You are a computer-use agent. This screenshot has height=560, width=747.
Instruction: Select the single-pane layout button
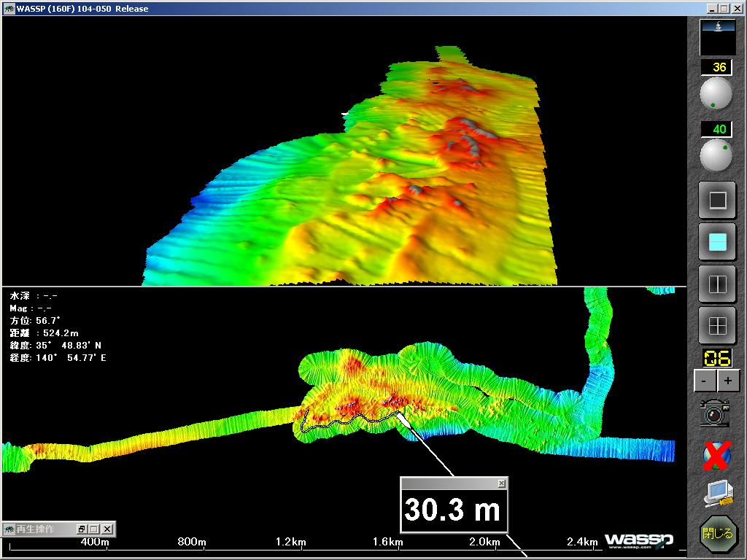[718, 200]
